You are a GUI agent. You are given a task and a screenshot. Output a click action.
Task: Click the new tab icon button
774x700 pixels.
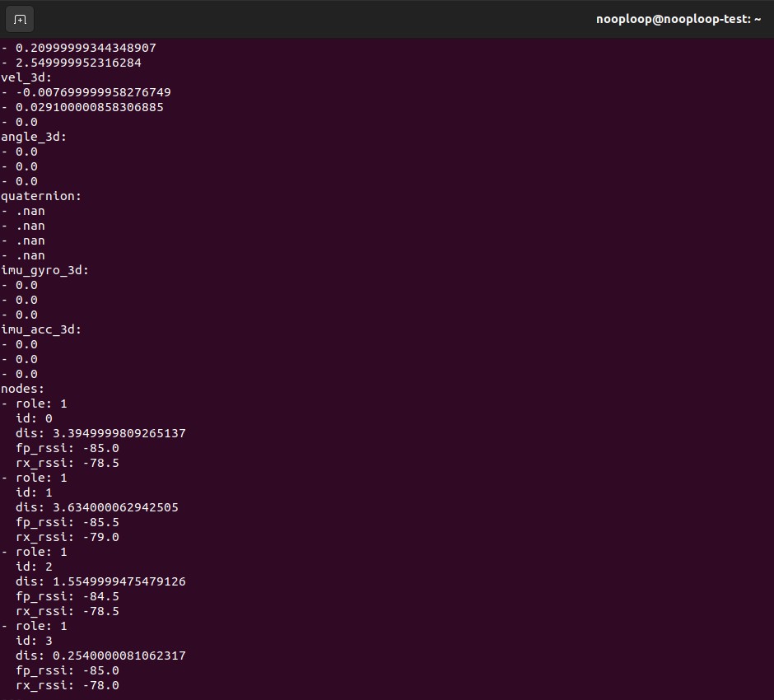(x=20, y=19)
